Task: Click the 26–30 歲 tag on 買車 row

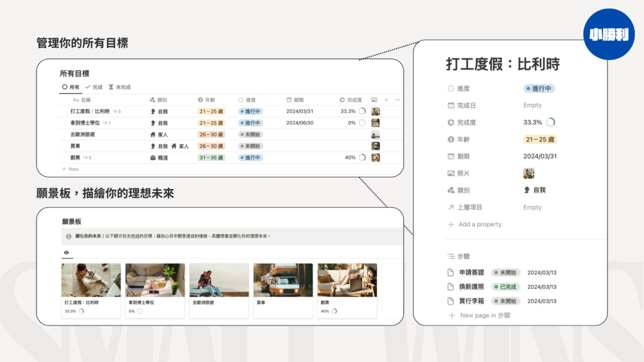Action: point(211,146)
